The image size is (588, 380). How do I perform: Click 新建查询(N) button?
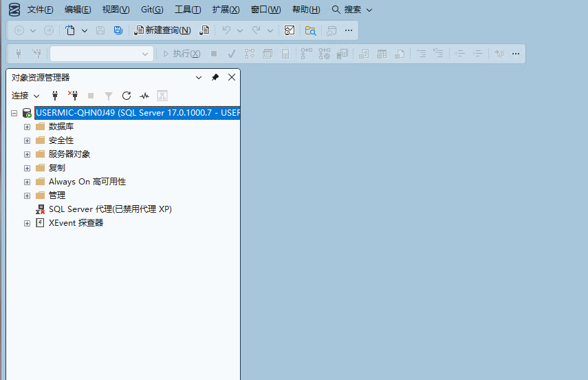click(162, 30)
